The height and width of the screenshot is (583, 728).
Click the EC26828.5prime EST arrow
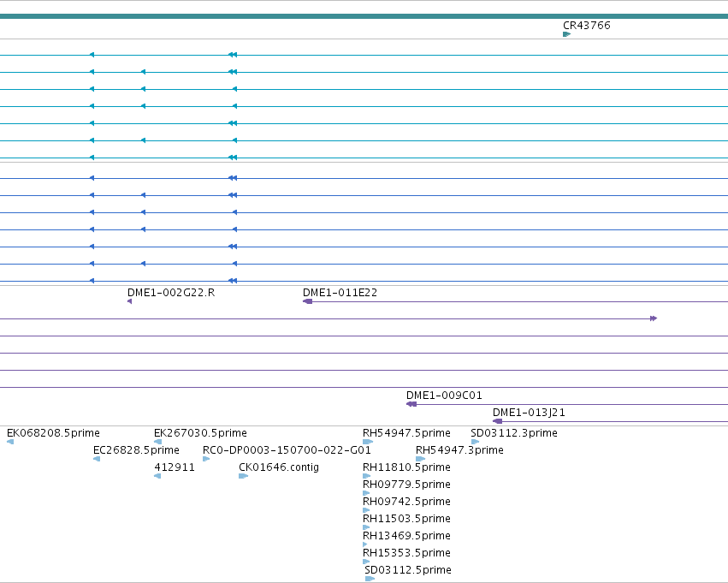(97, 459)
